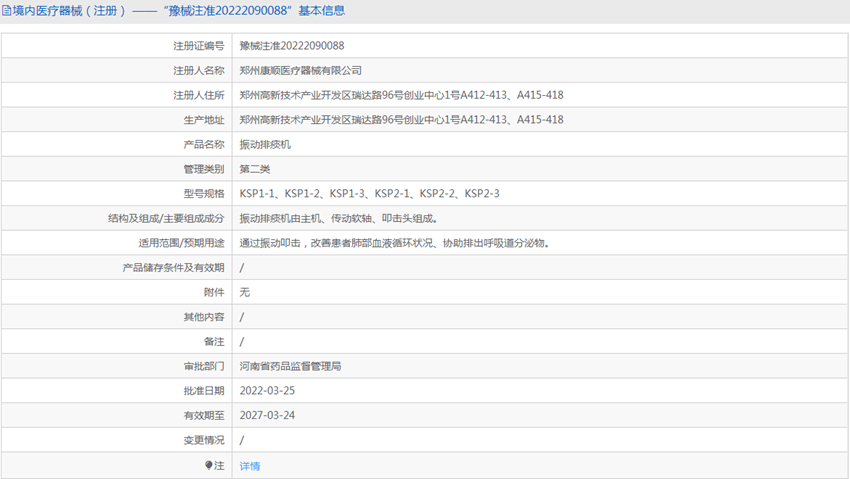Screen dimensions: 850x479
Task: Select the slash value in 其他内容 row
Action: pyautogui.click(x=242, y=317)
